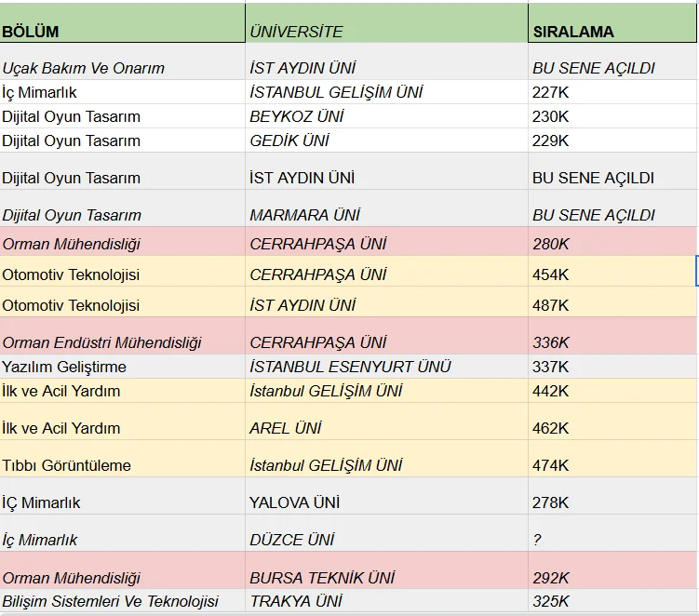
Task: Click the 292K ranking cell
Action: pyautogui.click(x=612, y=570)
